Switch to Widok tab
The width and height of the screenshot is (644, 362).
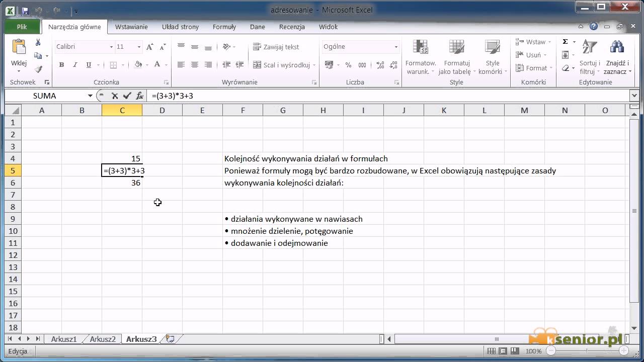tap(328, 27)
